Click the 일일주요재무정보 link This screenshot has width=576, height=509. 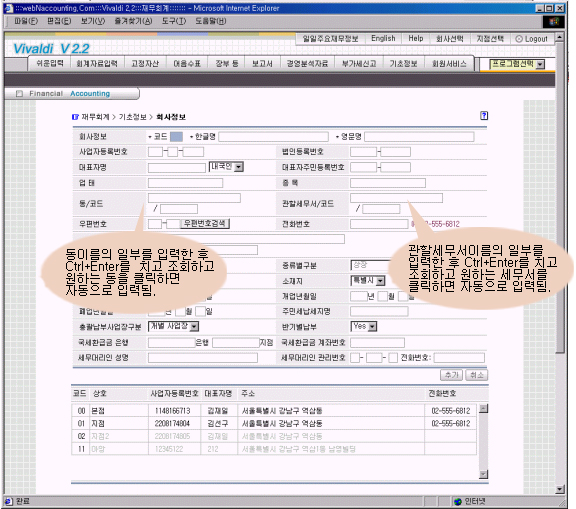coord(330,39)
